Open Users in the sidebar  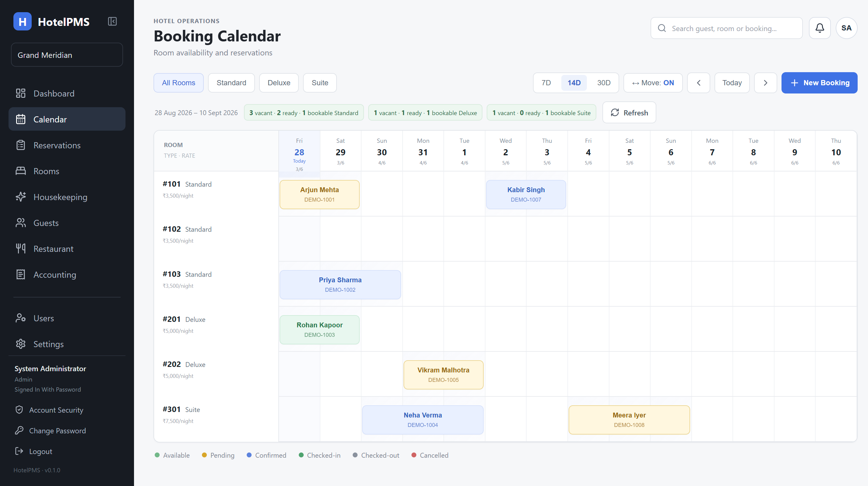tap(67, 318)
